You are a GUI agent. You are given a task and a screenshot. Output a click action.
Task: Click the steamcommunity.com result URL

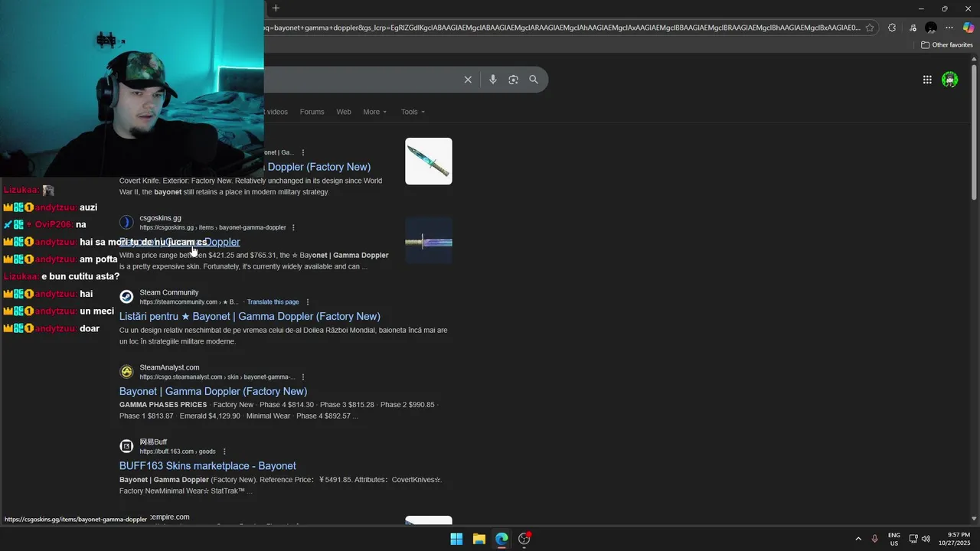(188, 302)
